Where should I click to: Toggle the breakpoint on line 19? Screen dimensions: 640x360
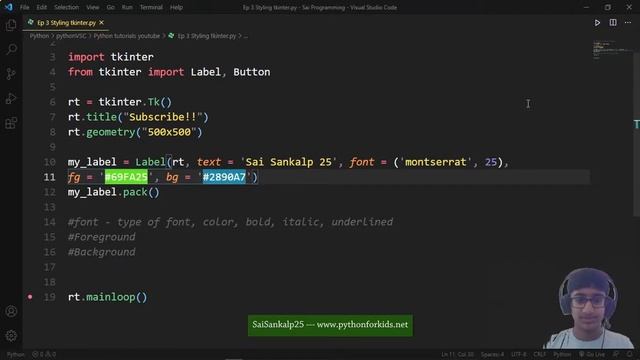click(30, 297)
